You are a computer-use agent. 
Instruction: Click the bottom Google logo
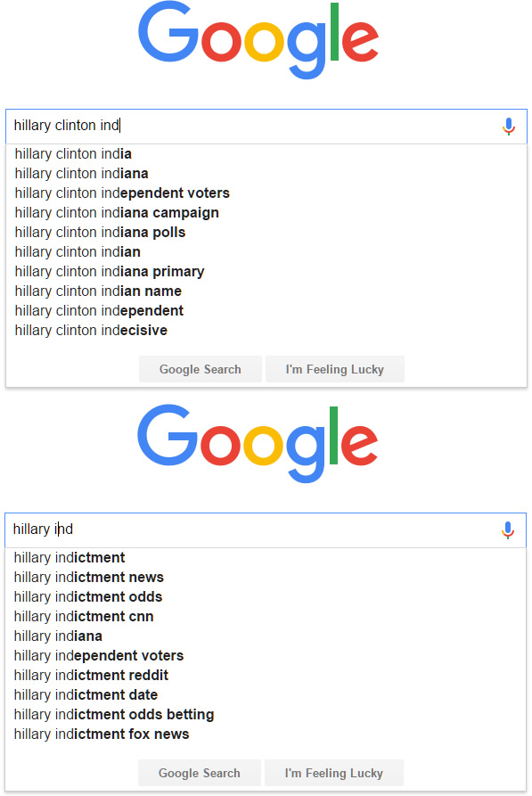258,444
